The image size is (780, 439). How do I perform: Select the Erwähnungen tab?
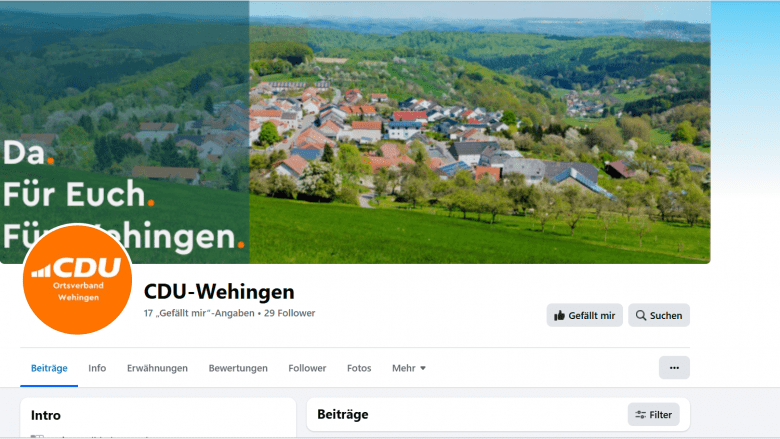[x=157, y=368]
